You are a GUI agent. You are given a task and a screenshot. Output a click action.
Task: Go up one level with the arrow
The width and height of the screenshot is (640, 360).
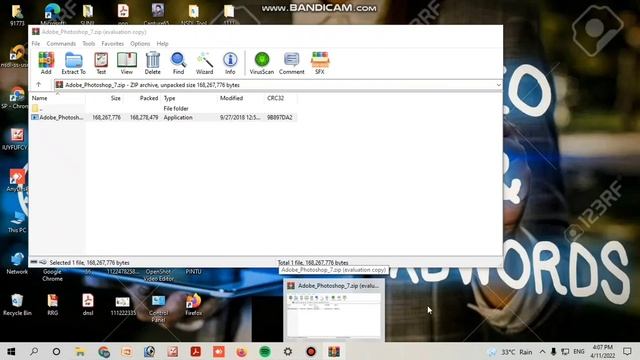(39, 84)
